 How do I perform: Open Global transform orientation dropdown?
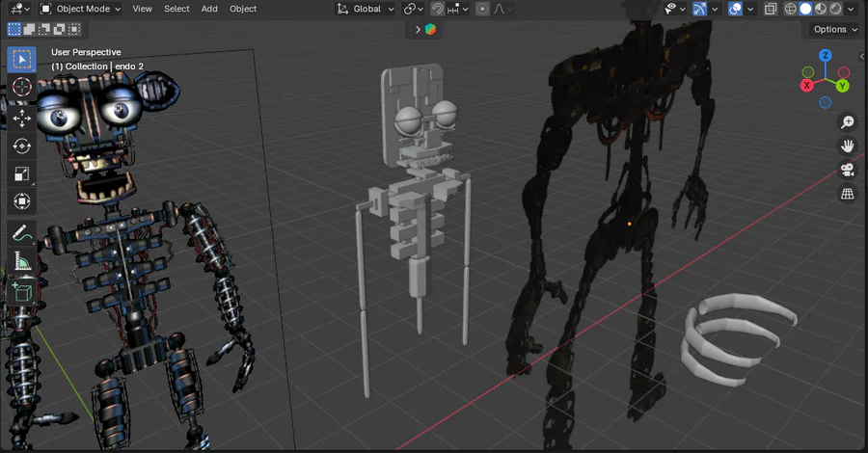(x=366, y=9)
